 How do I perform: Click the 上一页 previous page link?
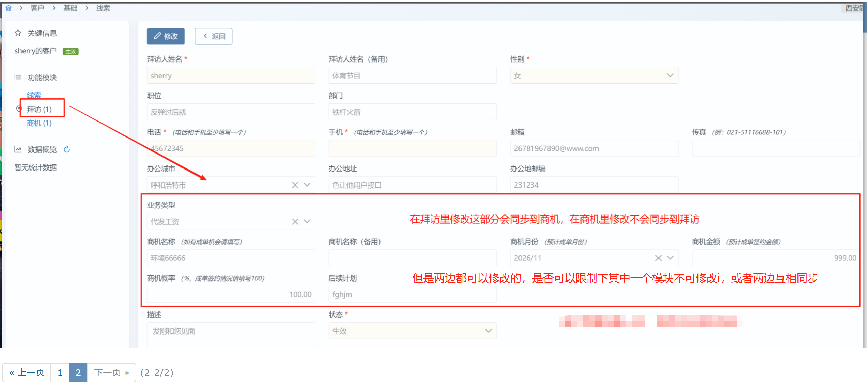(27, 373)
